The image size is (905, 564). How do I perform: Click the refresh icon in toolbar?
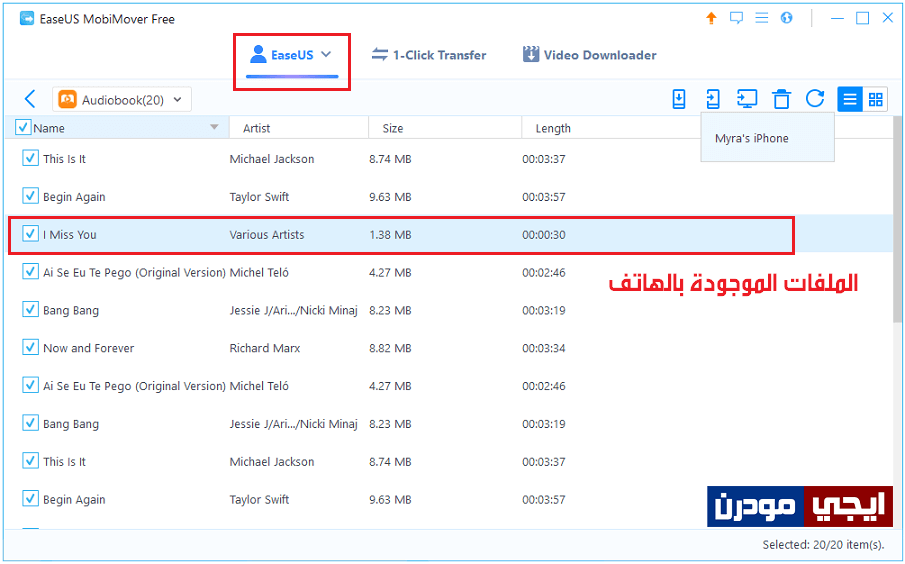pos(815,99)
